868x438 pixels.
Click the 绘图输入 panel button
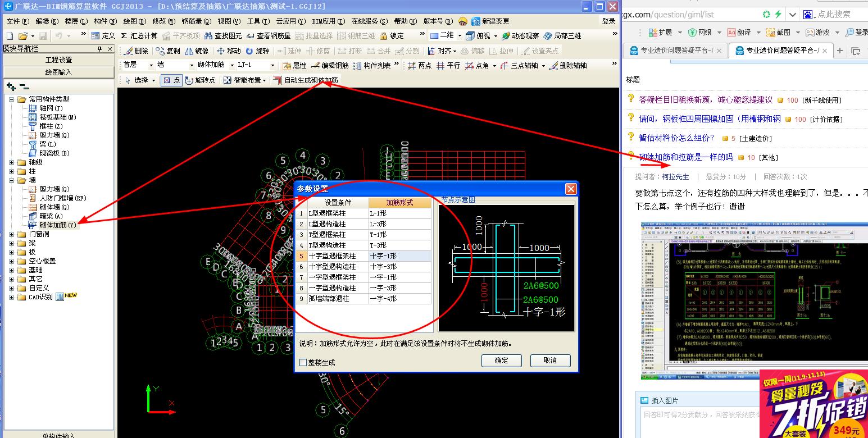pos(59,72)
